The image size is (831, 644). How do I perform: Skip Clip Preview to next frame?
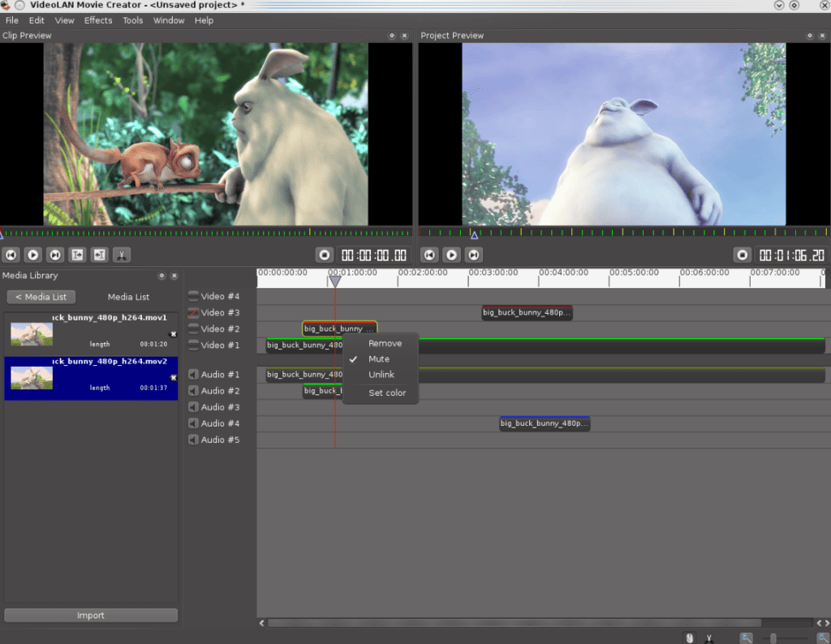pyautogui.click(x=55, y=255)
